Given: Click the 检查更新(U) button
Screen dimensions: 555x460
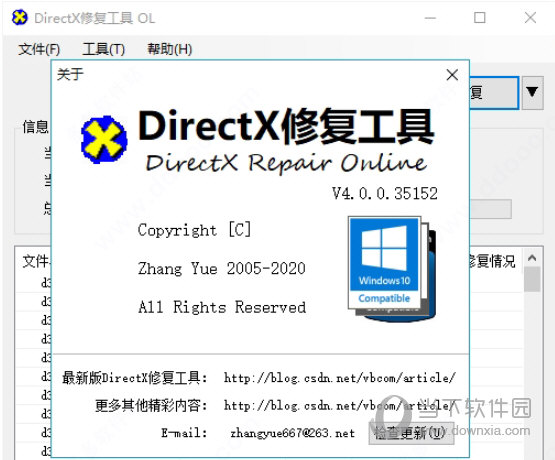Looking at the screenshot, I should pos(411,433).
